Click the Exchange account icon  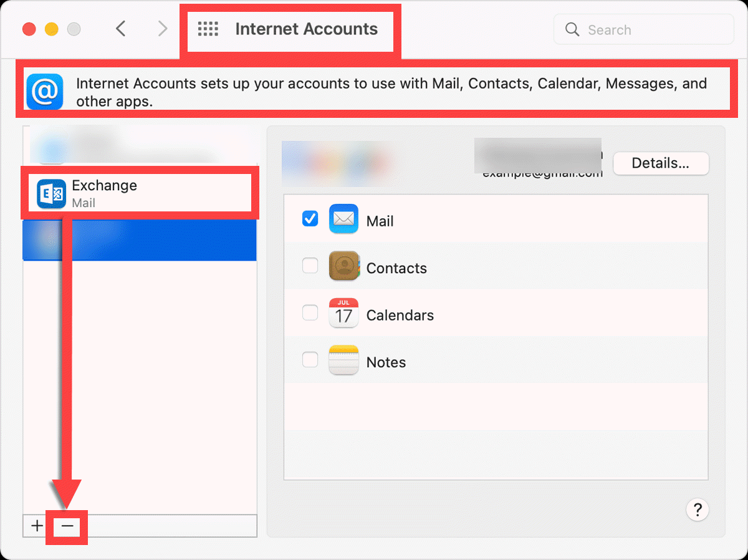click(x=52, y=194)
